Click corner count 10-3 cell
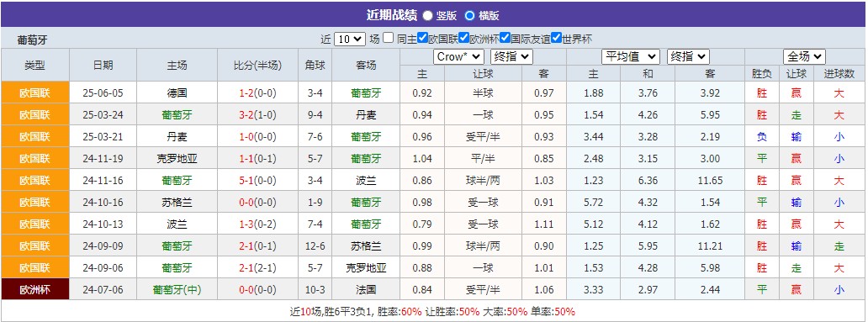This screenshot has width=868, height=322. pos(315,289)
